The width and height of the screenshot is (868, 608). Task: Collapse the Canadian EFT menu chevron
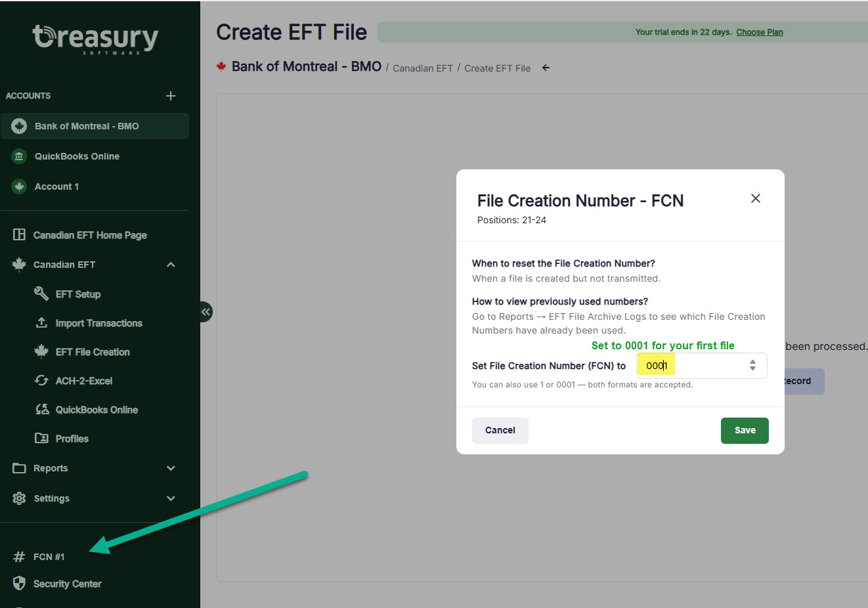pyautogui.click(x=171, y=265)
